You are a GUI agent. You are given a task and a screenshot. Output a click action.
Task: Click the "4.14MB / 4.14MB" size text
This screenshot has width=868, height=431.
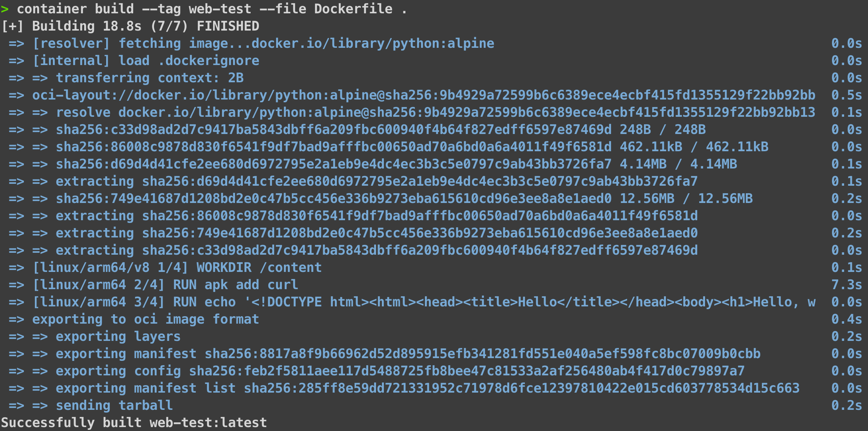(x=678, y=164)
